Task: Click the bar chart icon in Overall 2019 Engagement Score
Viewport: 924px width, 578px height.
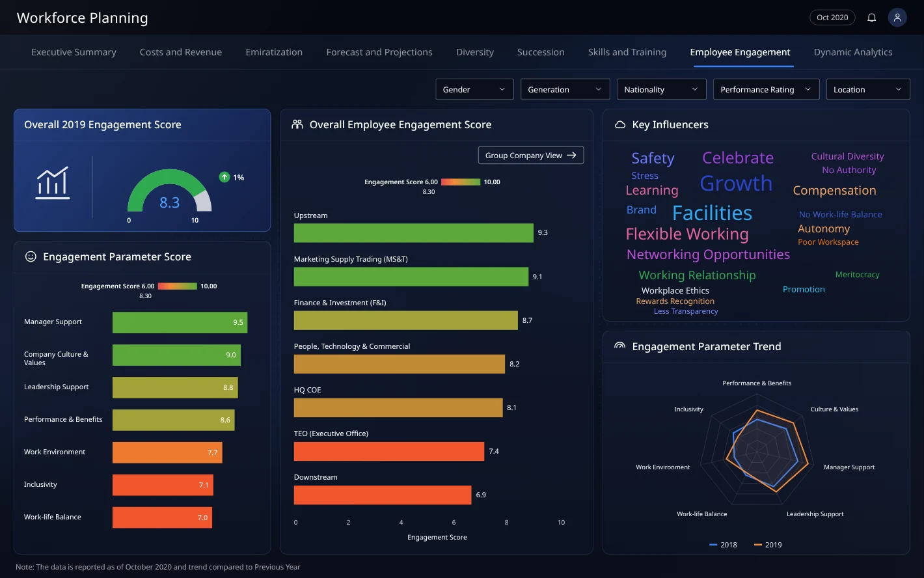Action: coord(53,183)
